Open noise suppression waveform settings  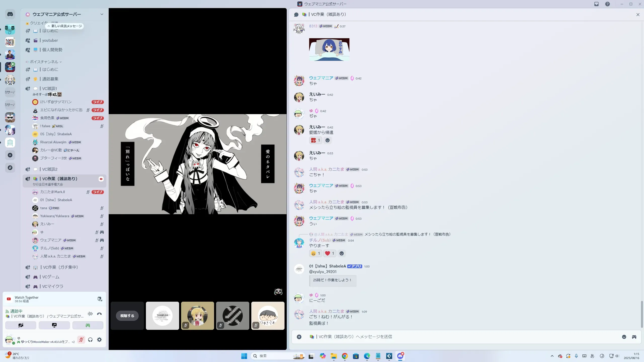click(90, 314)
